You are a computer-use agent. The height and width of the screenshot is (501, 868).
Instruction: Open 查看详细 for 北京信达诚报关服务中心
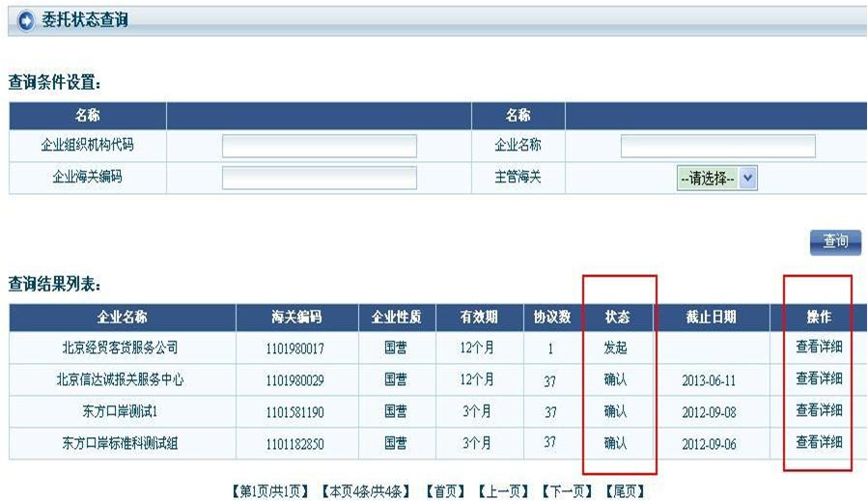click(x=819, y=379)
